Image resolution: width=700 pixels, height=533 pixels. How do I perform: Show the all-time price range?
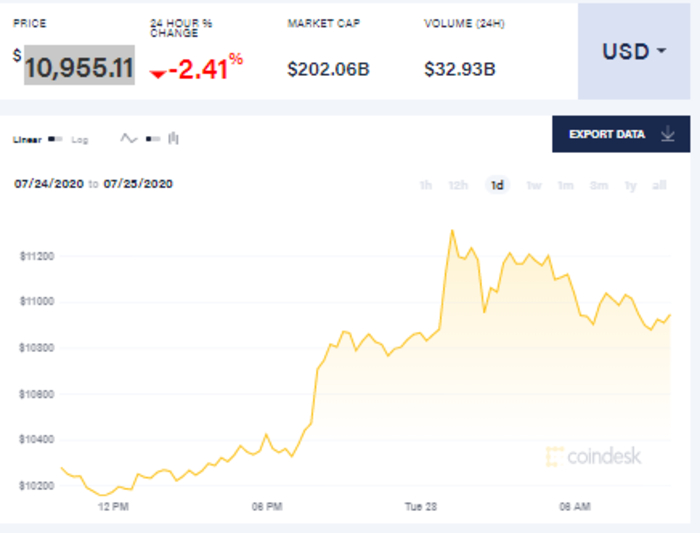tap(659, 185)
